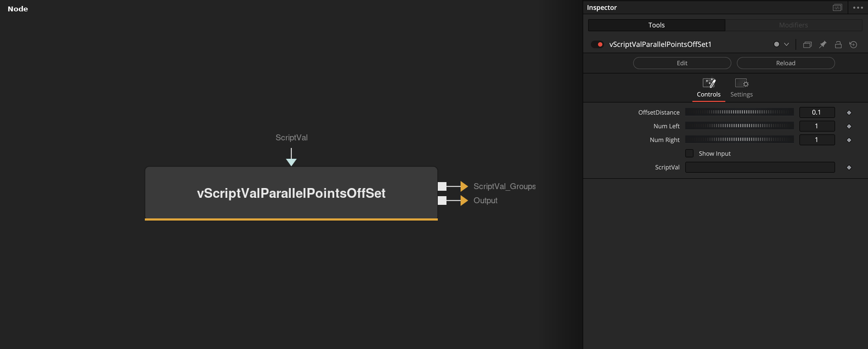Viewport: 868px width, 349px height.
Task: Click the ScriptVal label above node
Action: coord(291,138)
